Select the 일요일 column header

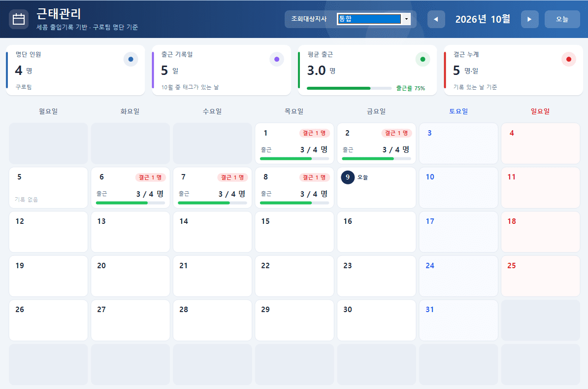(540, 111)
